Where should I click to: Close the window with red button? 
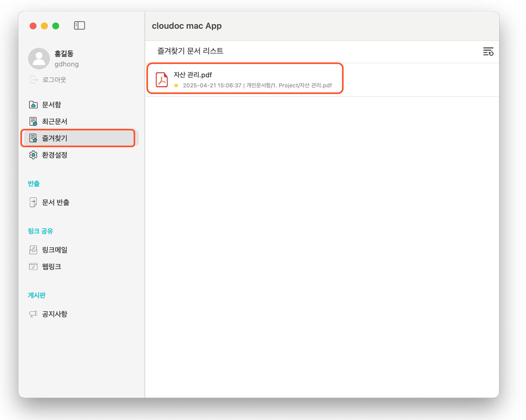pos(33,26)
